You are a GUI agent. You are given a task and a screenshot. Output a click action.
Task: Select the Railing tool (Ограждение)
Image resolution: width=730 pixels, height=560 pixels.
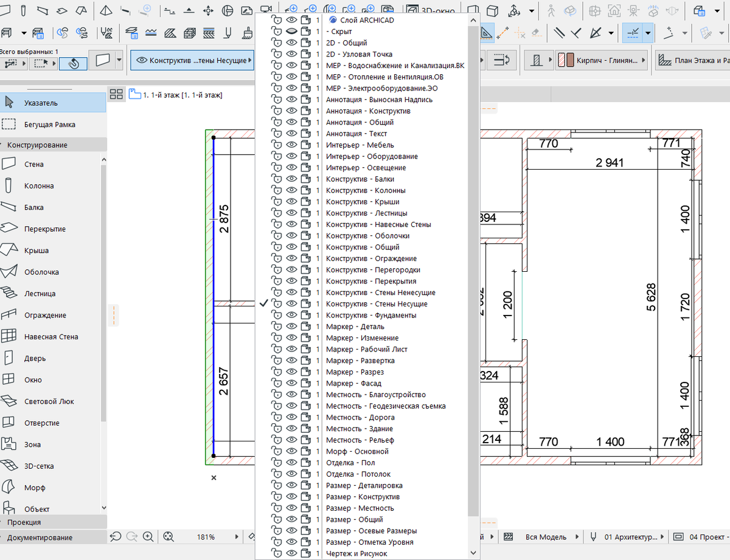pos(50,316)
